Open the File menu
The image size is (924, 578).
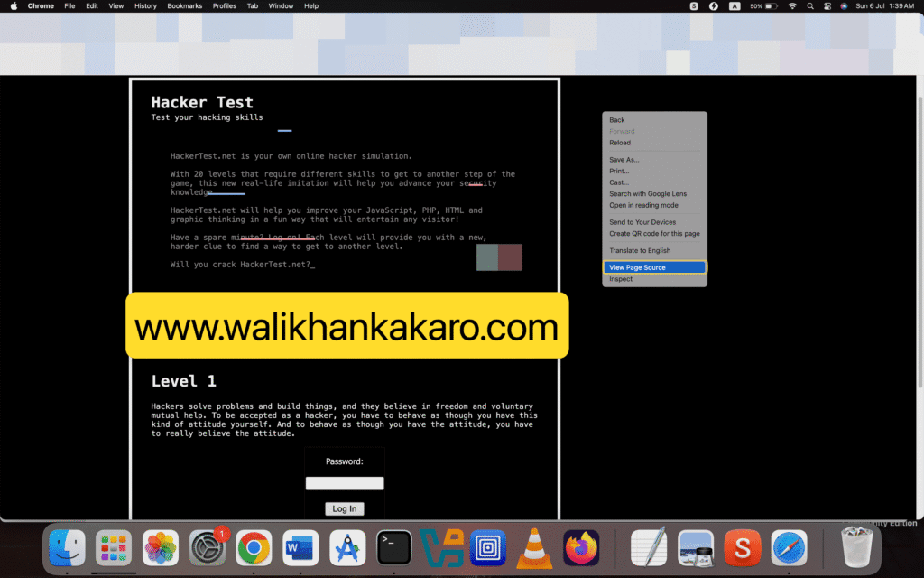(69, 6)
